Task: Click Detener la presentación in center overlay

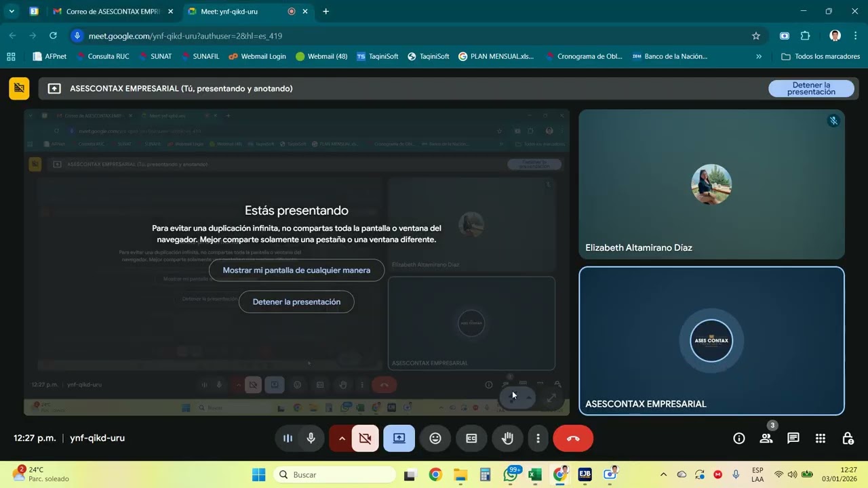Action: point(296,302)
